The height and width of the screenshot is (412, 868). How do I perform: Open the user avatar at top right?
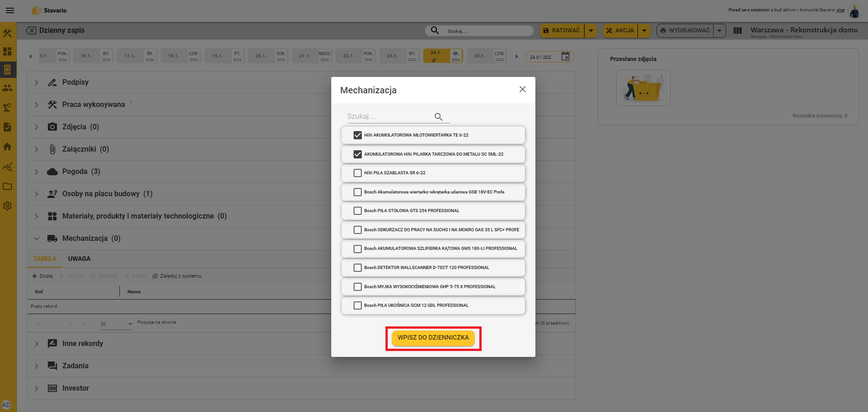[x=855, y=11]
